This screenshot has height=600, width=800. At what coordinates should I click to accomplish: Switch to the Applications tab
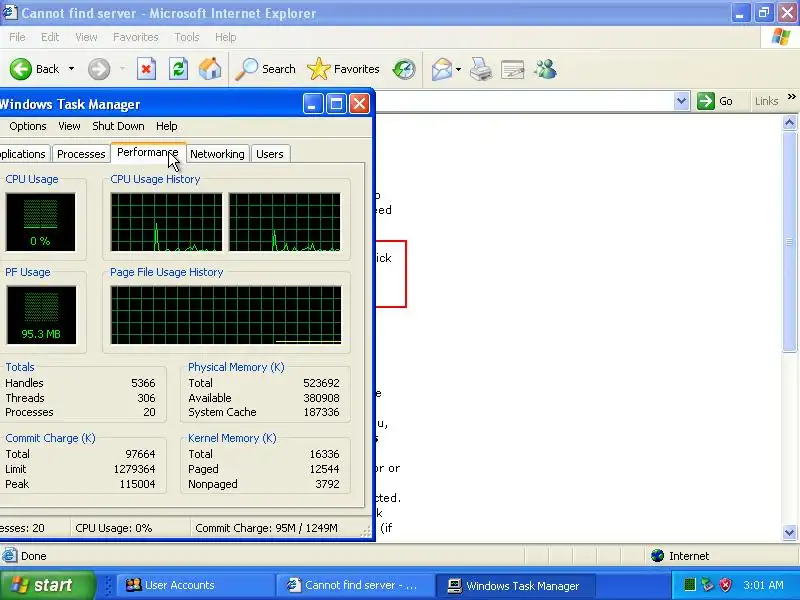point(23,154)
